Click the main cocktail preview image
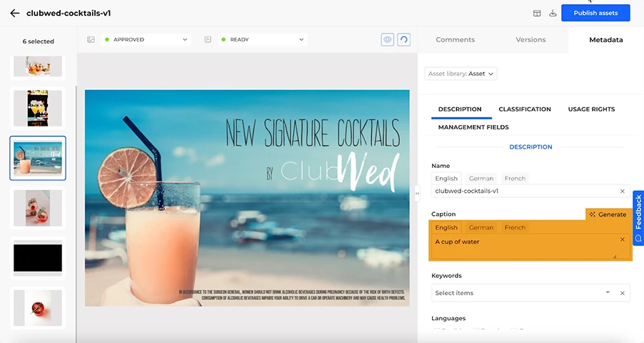 click(x=247, y=198)
